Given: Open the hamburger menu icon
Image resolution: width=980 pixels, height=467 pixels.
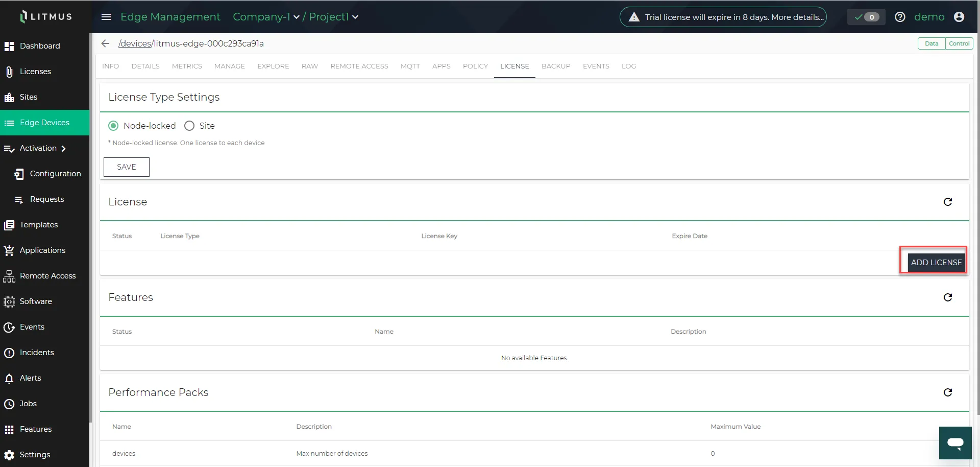Looking at the screenshot, I should coord(106,17).
